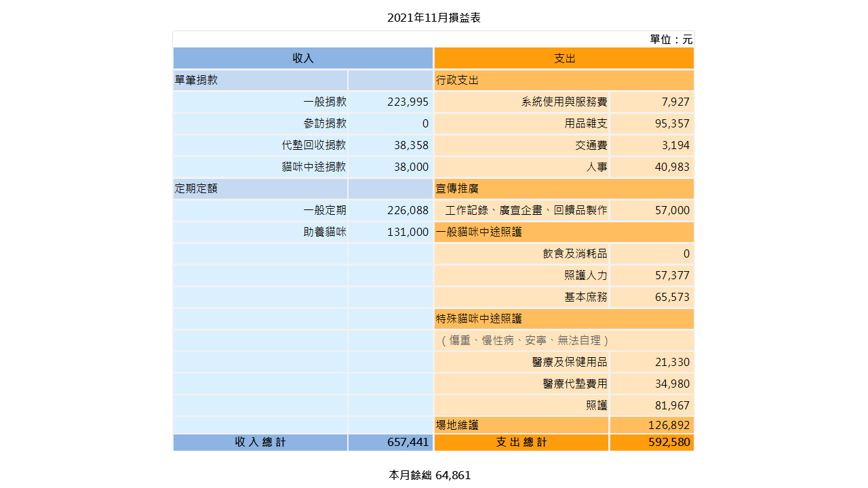Click the 本月餘絀 64,861 line

click(430, 475)
